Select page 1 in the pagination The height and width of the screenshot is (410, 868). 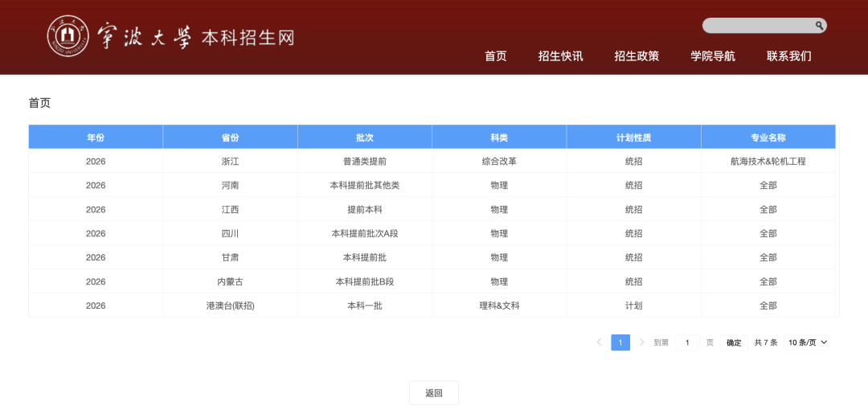[x=620, y=342]
